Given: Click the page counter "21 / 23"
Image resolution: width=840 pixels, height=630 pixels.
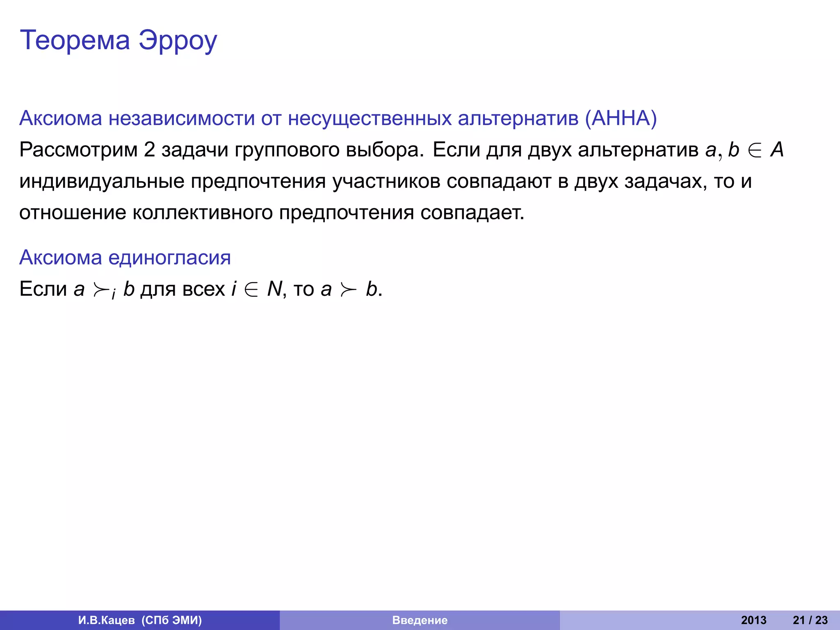Looking at the screenshot, I should (x=810, y=620).
